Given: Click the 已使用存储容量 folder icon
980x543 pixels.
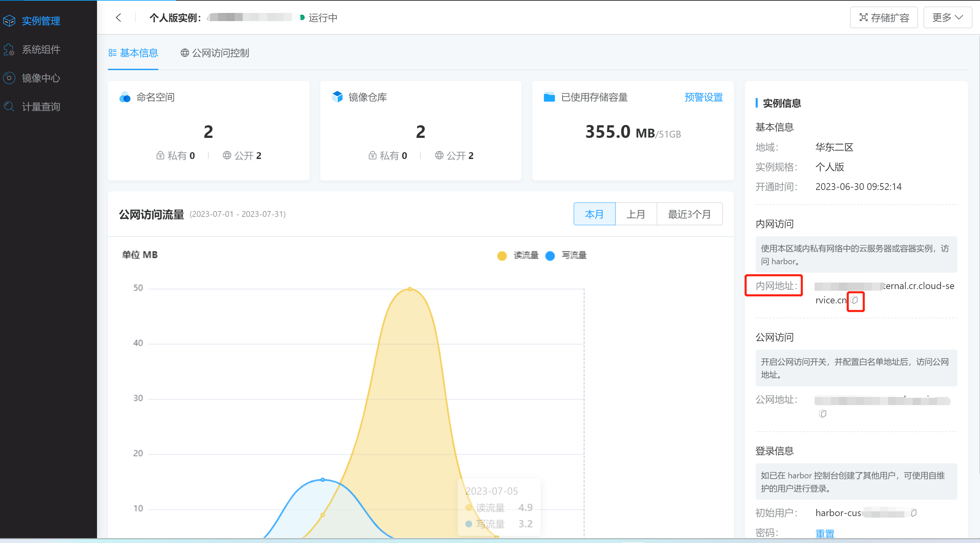Looking at the screenshot, I should 549,97.
